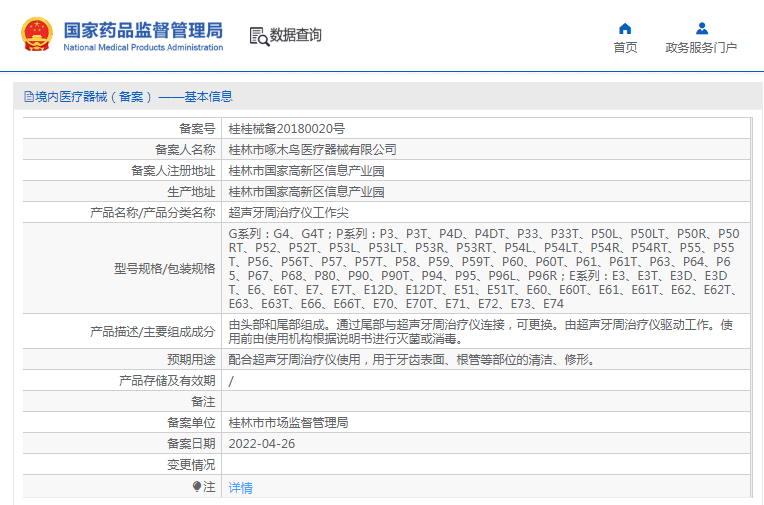Click the 产品名称/产品分类名称 label

tap(153, 213)
